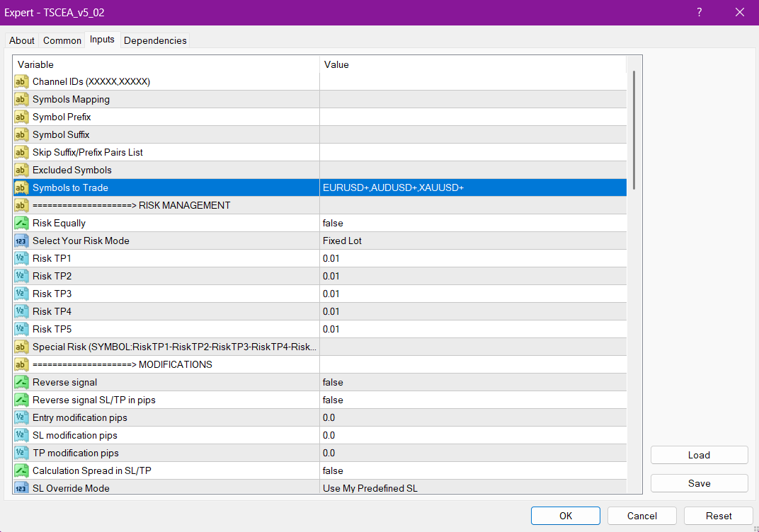Screen dimensions: 759x532
Task: Click the icon beside SL Override Mode
Action: (x=21, y=488)
